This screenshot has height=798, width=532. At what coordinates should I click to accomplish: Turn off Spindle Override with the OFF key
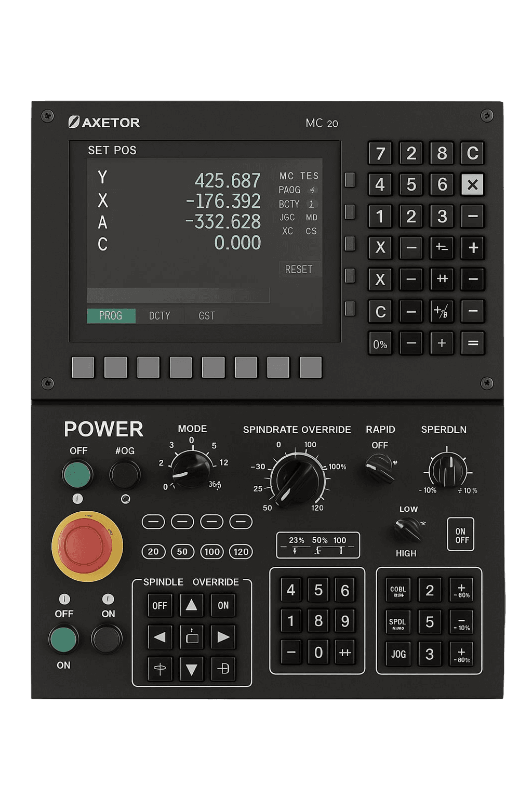pyautogui.click(x=159, y=605)
